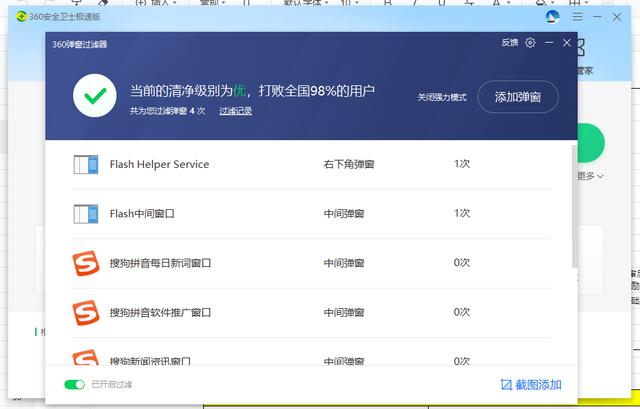Click Sogou icon for 搜狗拼音软件推广窗口

[87, 312]
